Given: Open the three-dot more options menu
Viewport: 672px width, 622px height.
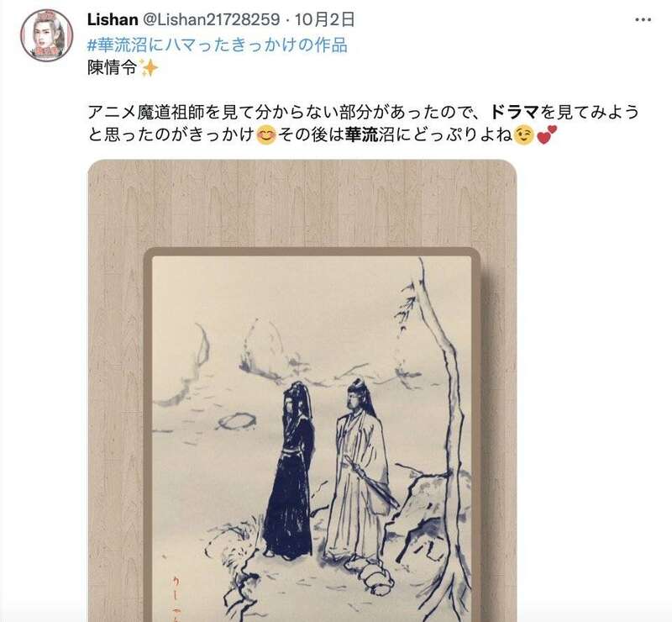Looking at the screenshot, I should (643, 19).
